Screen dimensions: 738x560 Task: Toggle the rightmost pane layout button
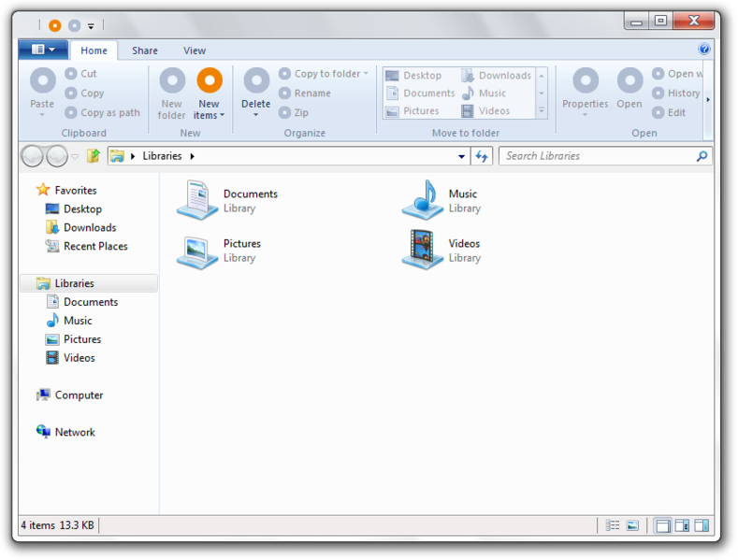tap(702, 526)
